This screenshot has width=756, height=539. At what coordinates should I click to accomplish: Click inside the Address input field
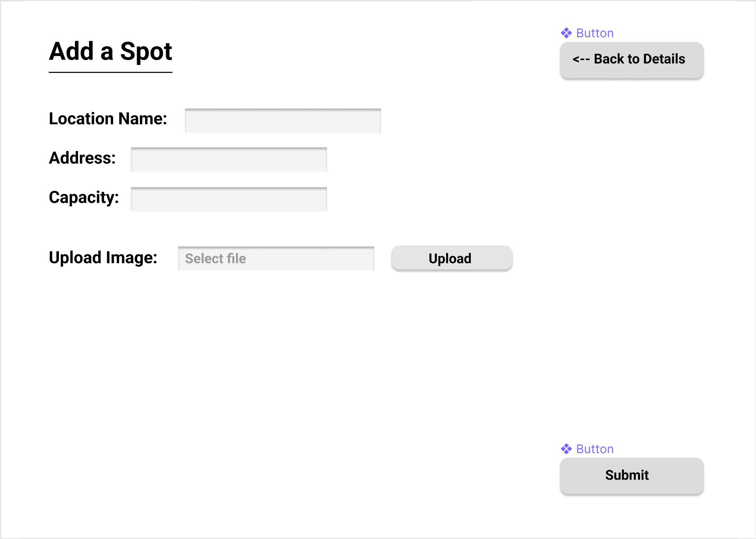click(x=228, y=159)
